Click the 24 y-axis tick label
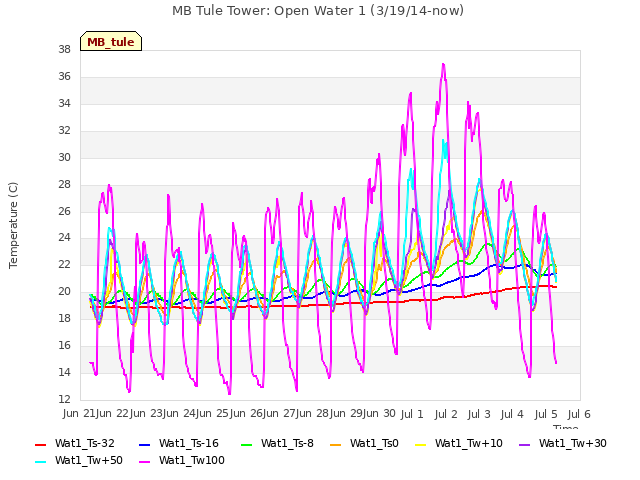Image resolution: width=640 pixels, height=480 pixels. point(64,238)
